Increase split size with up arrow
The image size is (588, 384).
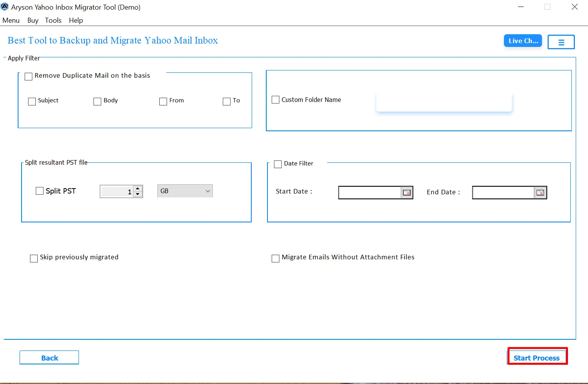pos(138,189)
